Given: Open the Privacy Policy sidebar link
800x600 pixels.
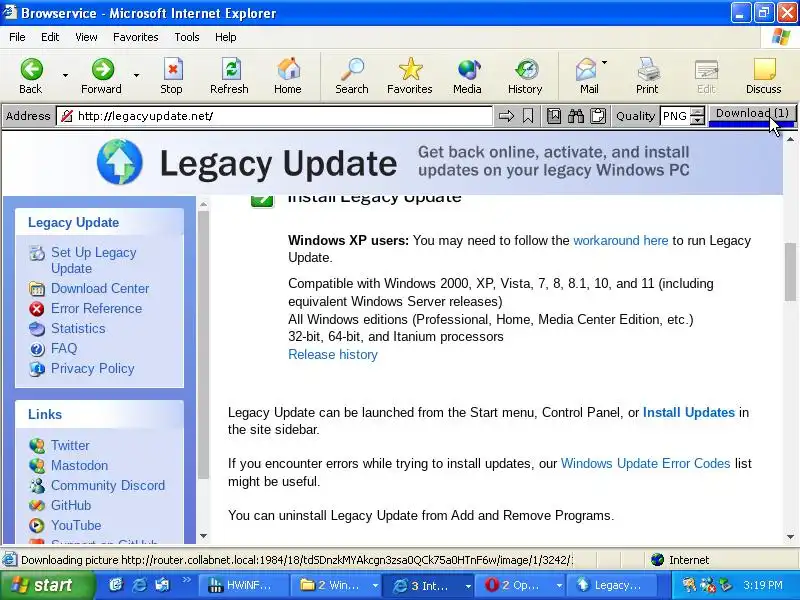Looking at the screenshot, I should click(92, 369).
